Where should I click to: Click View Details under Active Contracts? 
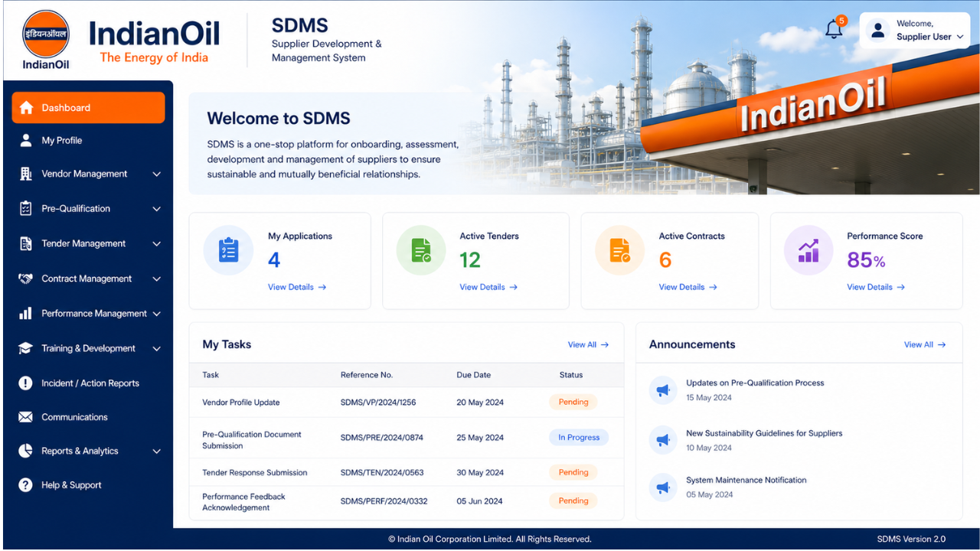[688, 287]
